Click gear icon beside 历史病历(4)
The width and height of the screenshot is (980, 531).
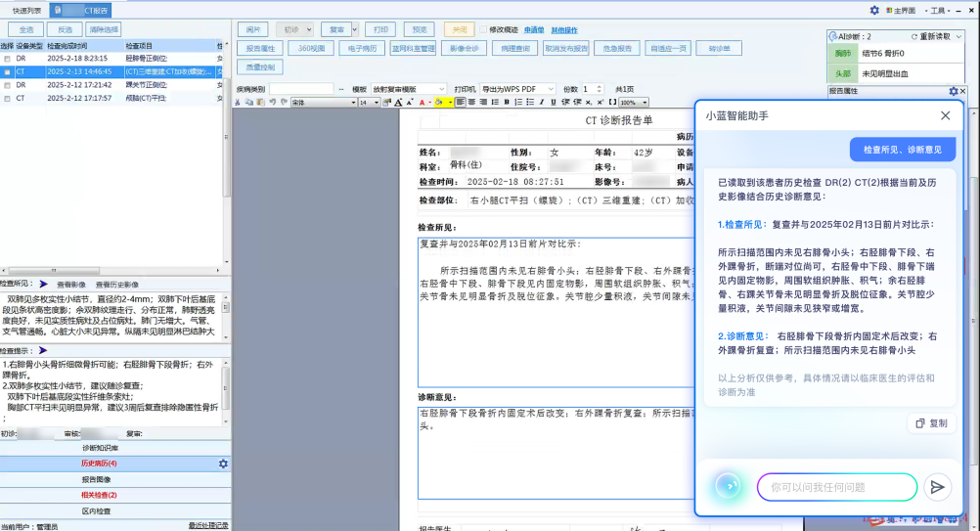[223, 464]
